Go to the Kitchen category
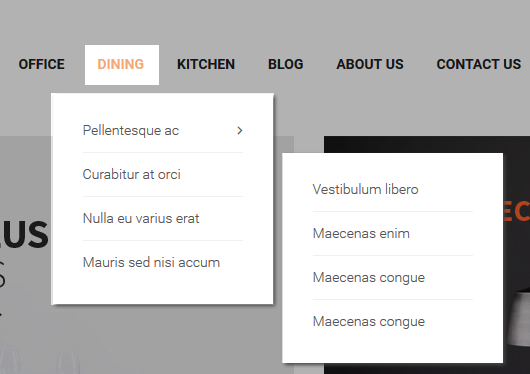 [206, 64]
